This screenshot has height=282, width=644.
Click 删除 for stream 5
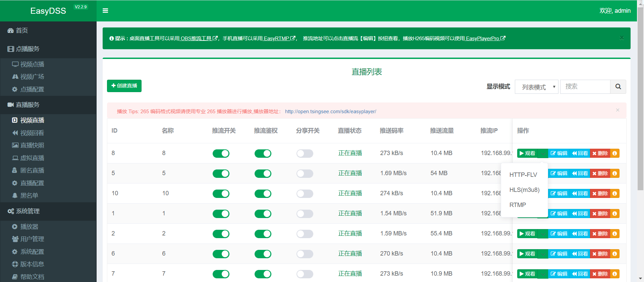click(x=600, y=173)
